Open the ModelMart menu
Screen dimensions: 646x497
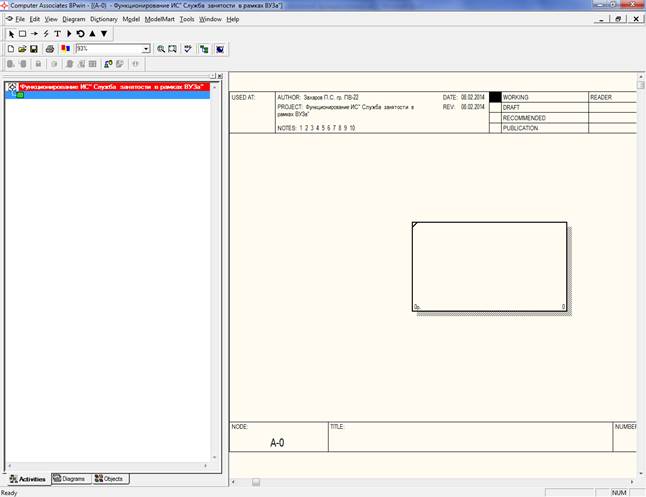point(159,19)
